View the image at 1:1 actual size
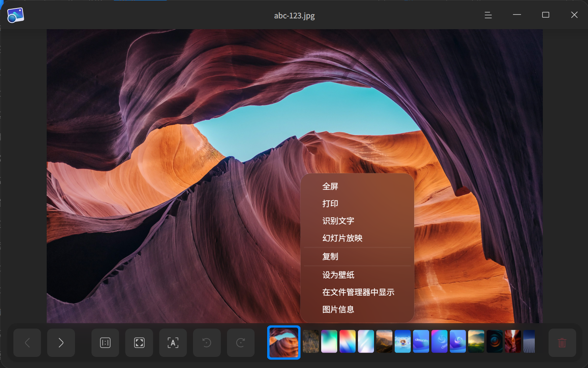Image resolution: width=588 pixels, height=368 pixels. pyautogui.click(x=105, y=343)
